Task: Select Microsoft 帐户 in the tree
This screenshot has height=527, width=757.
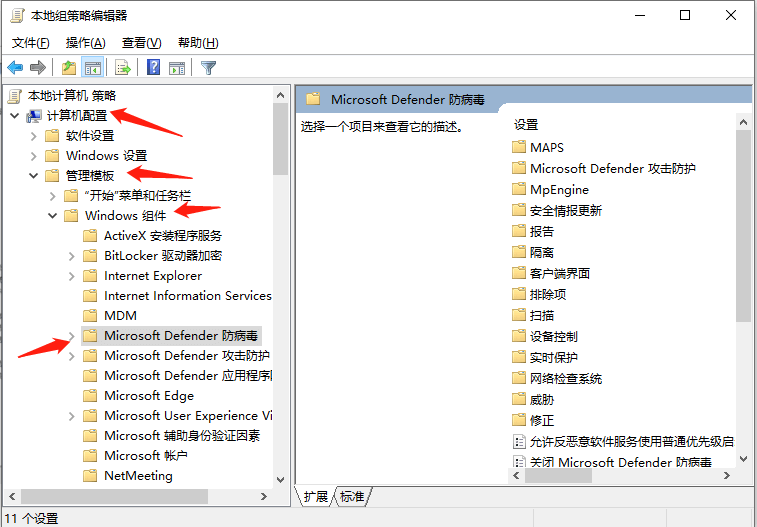Action: (x=146, y=456)
